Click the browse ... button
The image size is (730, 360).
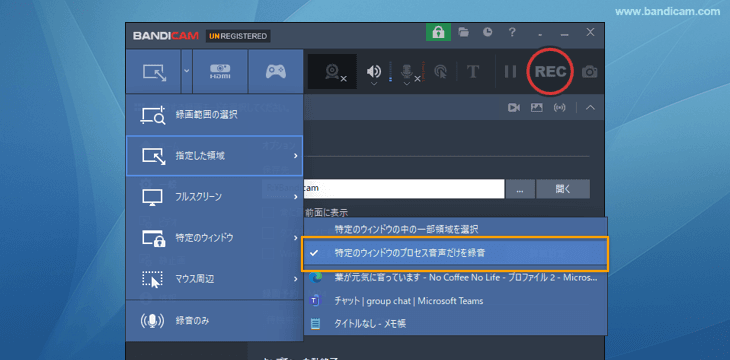(520, 189)
